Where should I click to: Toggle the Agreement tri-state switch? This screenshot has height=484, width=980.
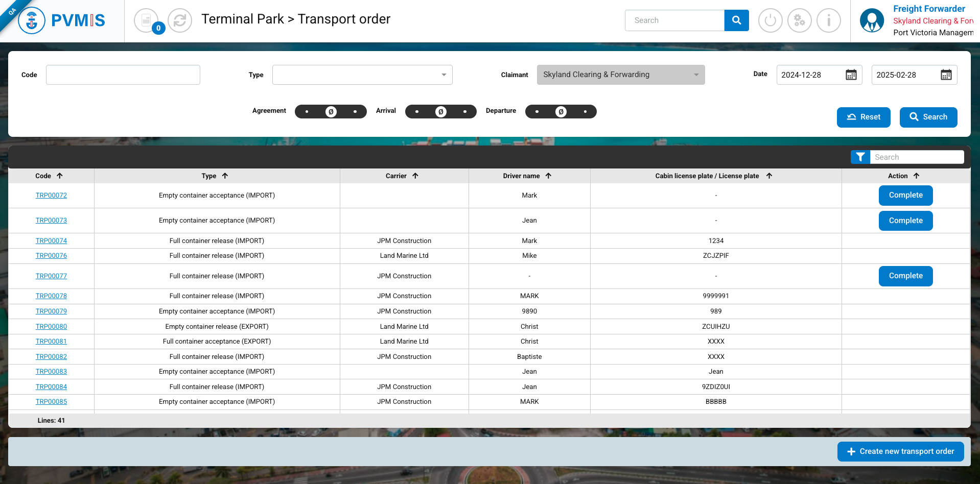coord(331,111)
